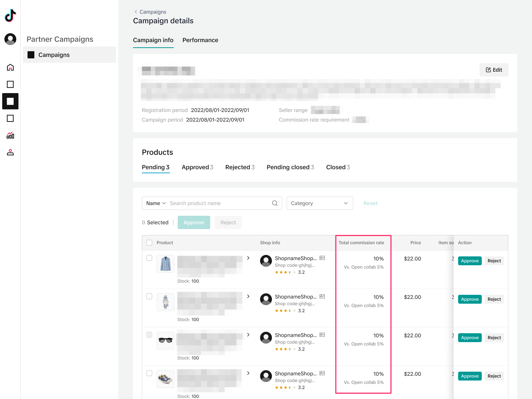The image size is (532, 399).
Task: Check the blue blazer product checkbox
Action: (149, 258)
